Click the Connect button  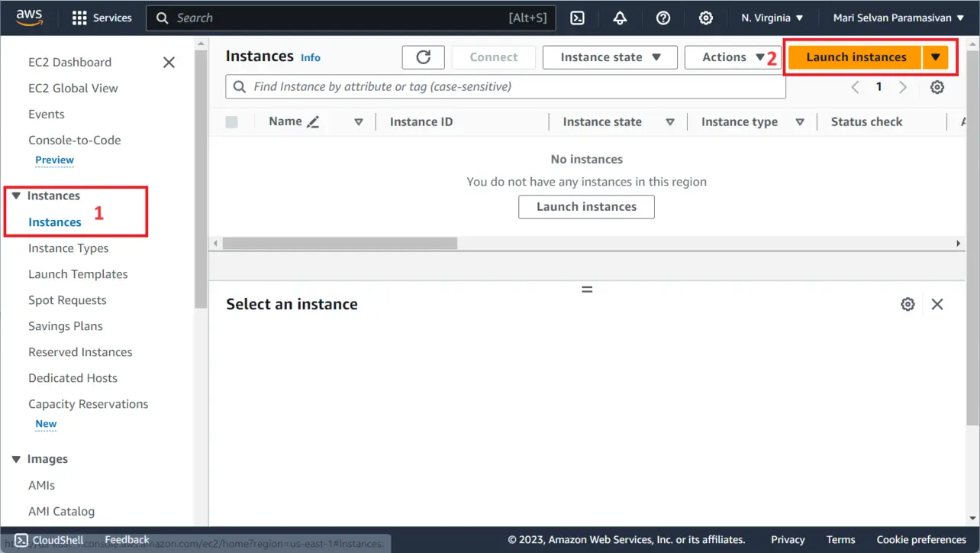[x=494, y=57]
